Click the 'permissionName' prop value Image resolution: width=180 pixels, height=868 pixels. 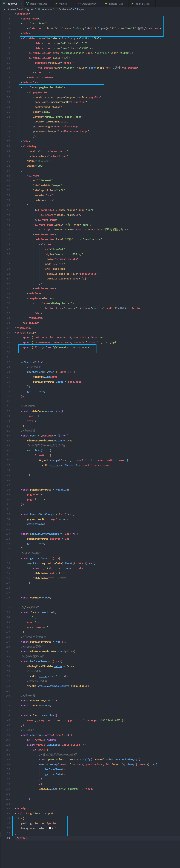click(72, 53)
